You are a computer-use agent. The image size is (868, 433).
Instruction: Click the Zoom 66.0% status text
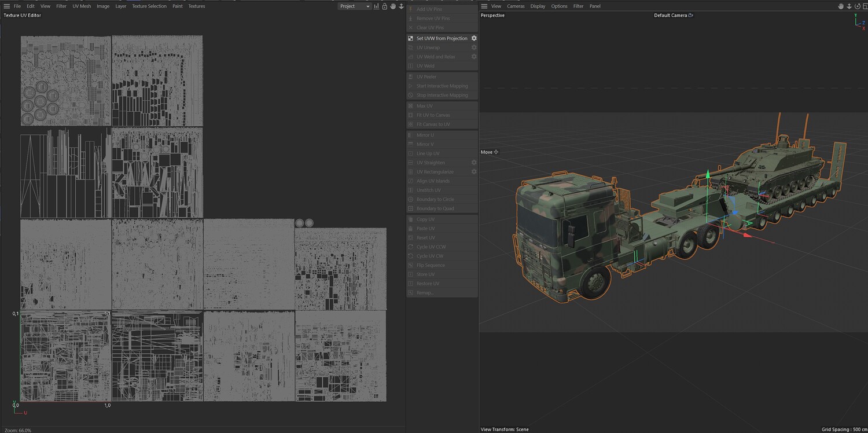click(17, 430)
